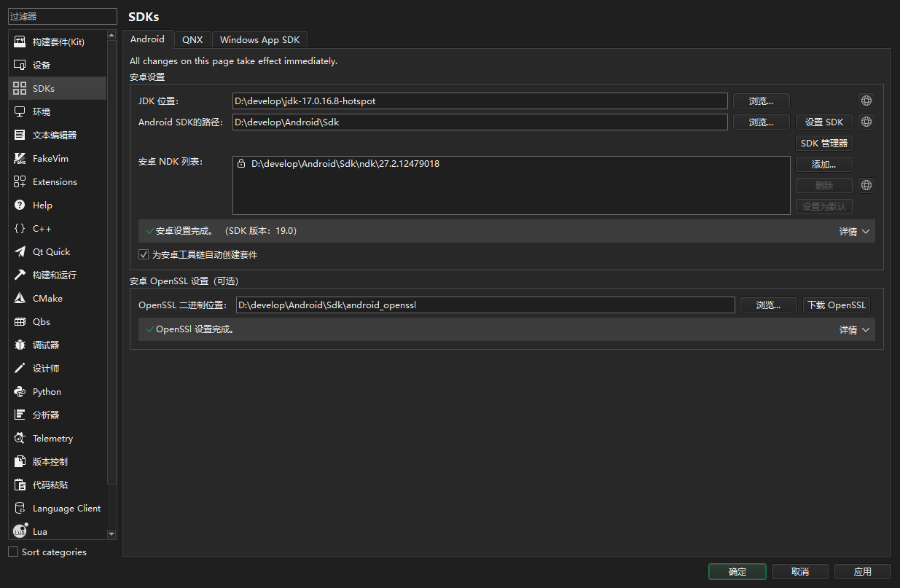Open the 文本编辑器 text editor icon
900x588 pixels.
[20, 135]
